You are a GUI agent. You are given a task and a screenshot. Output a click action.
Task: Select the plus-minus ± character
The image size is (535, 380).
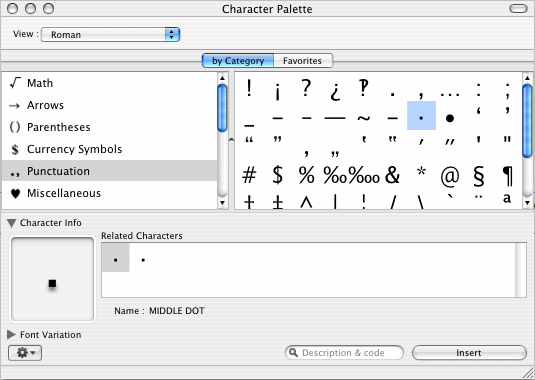278,202
